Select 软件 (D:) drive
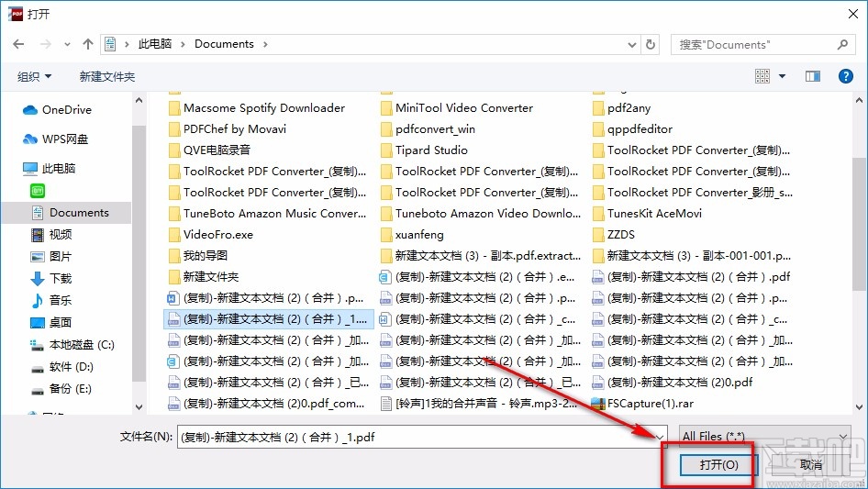The image size is (868, 489). 62,367
